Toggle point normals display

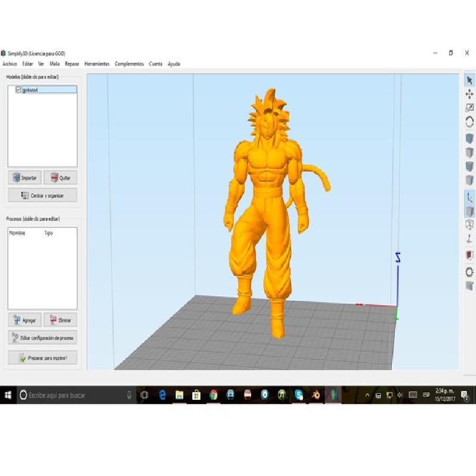[469, 239]
